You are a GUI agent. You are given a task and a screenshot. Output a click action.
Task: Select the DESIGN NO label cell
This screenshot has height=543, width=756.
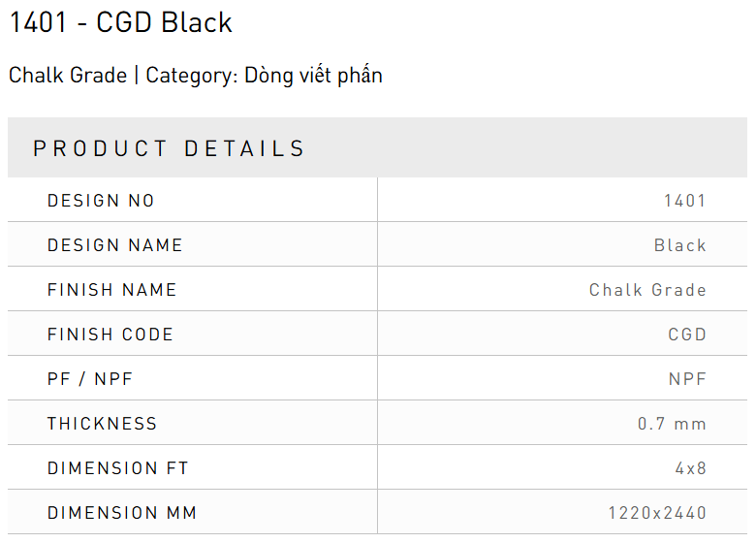[x=101, y=201]
